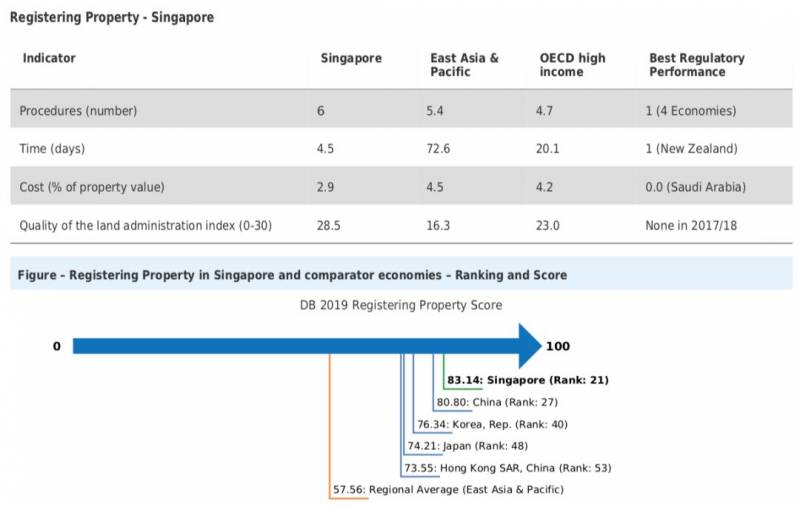800x507 pixels.
Task: Select the 'Best Regulatory Performance' column header
Action: click(x=697, y=65)
